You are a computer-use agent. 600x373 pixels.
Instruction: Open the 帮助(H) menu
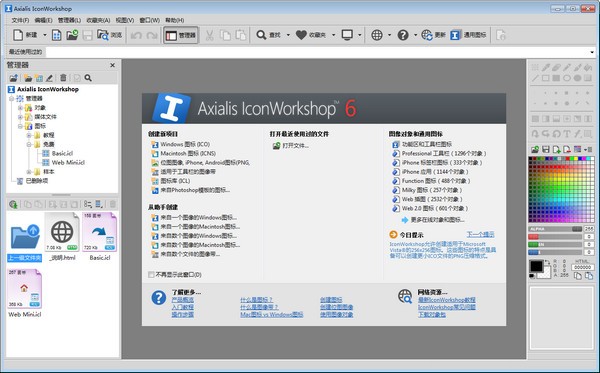point(174,20)
